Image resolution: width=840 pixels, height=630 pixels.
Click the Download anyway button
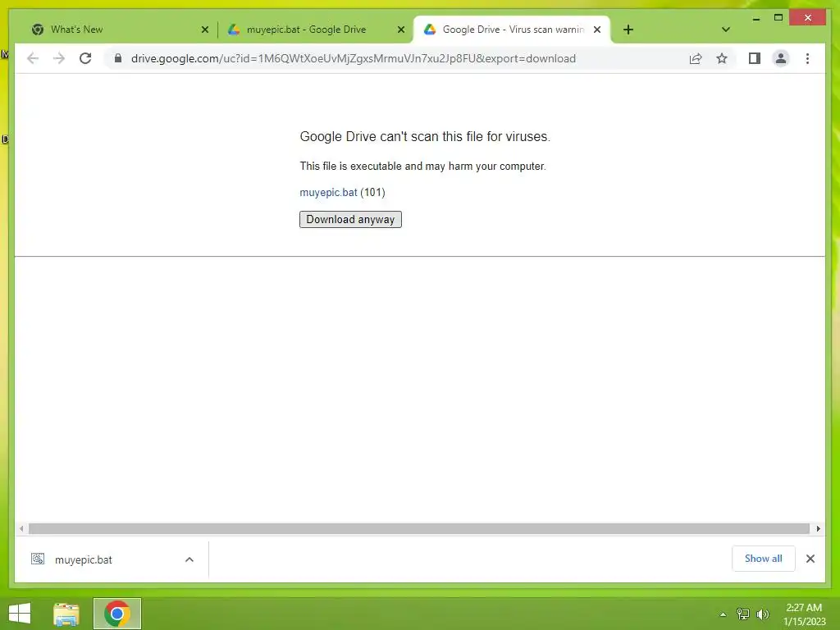[x=350, y=219]
